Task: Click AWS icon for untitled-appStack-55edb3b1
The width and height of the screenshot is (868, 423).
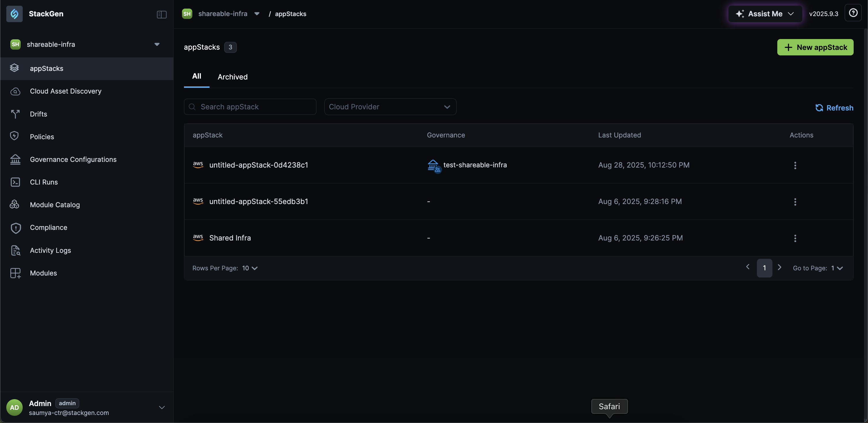Action: (198, 201)
